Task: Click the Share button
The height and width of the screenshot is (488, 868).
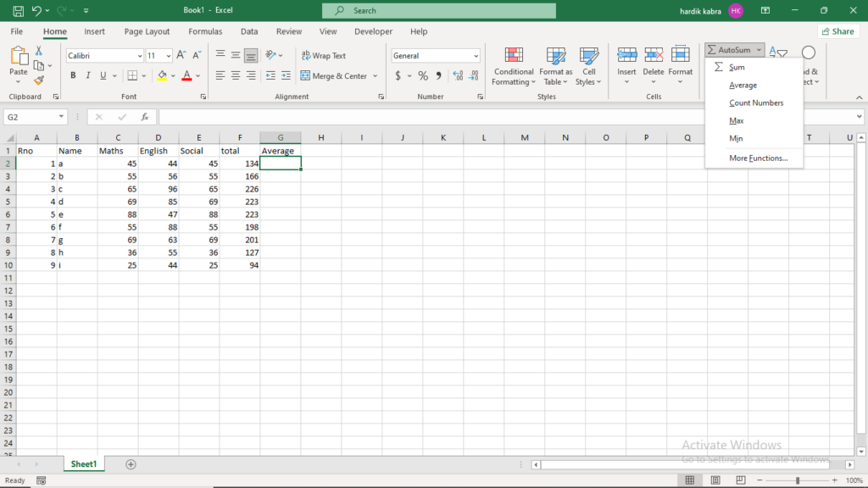Action: (x=838, y=31)
